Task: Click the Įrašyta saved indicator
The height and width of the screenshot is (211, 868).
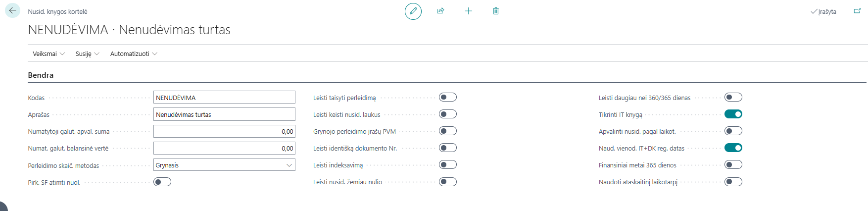Action: [823, 11]
